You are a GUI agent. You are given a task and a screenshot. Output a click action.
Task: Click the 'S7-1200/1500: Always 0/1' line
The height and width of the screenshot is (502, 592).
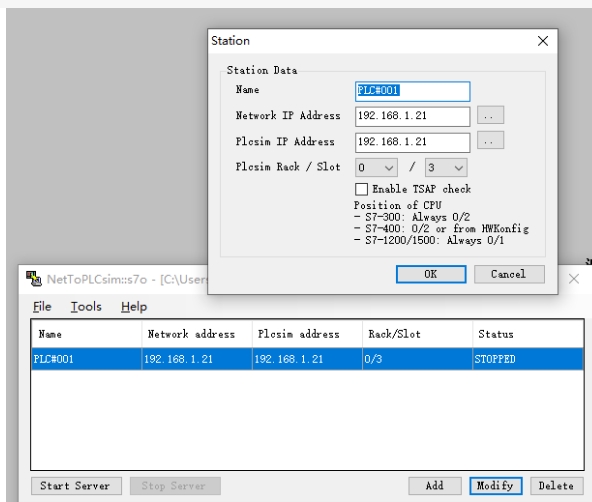(429, 240)
